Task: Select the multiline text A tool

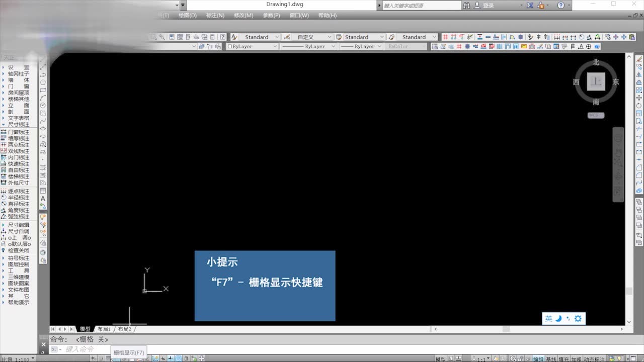Action: (43, 199)
